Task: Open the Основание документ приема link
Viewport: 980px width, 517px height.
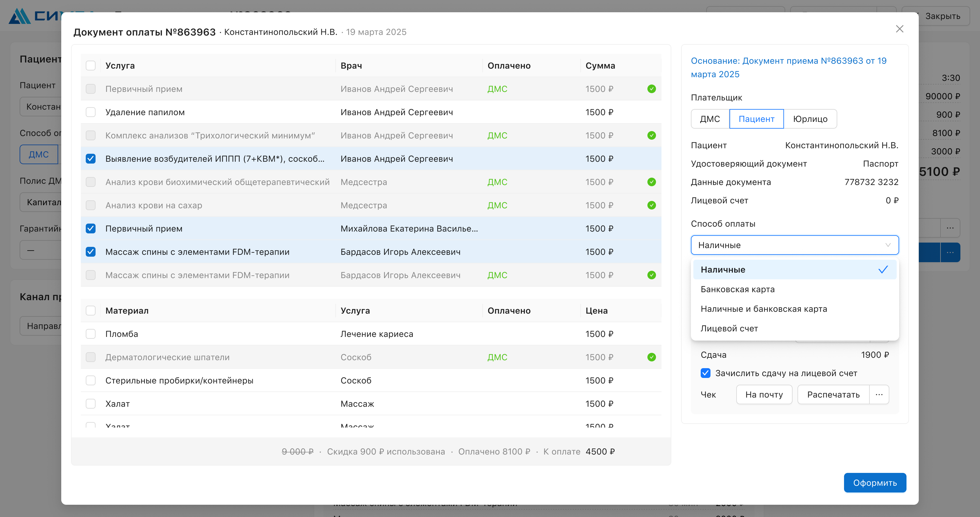Action: pos(789,68)
